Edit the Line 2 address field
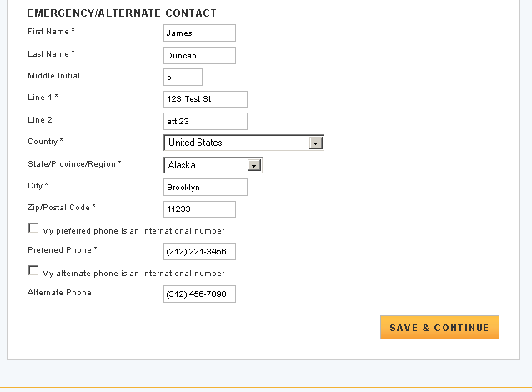 205,122
